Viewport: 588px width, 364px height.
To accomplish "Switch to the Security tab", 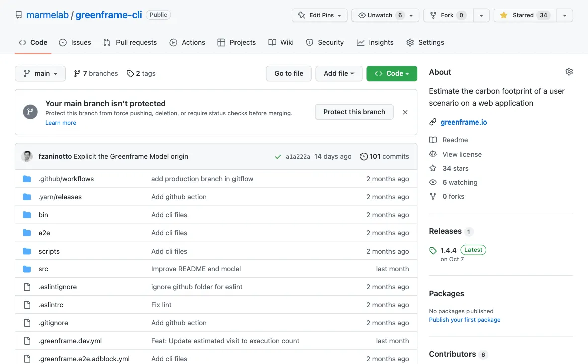I will tap(325, 42).
